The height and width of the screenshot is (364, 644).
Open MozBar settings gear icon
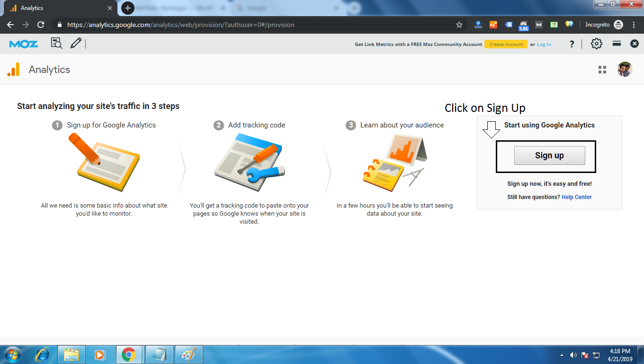pos(597,44)
